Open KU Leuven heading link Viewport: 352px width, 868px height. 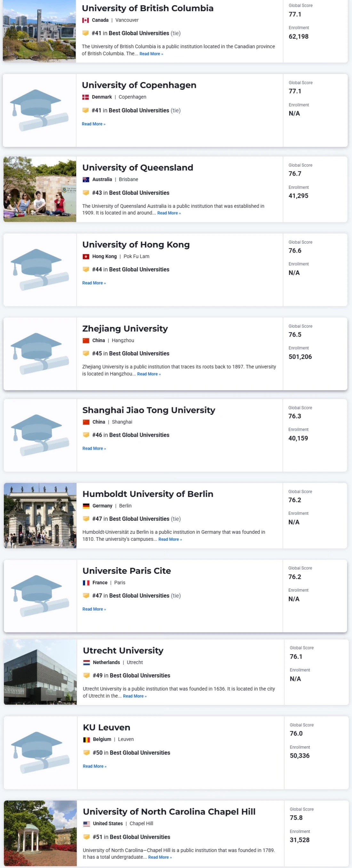107,728
